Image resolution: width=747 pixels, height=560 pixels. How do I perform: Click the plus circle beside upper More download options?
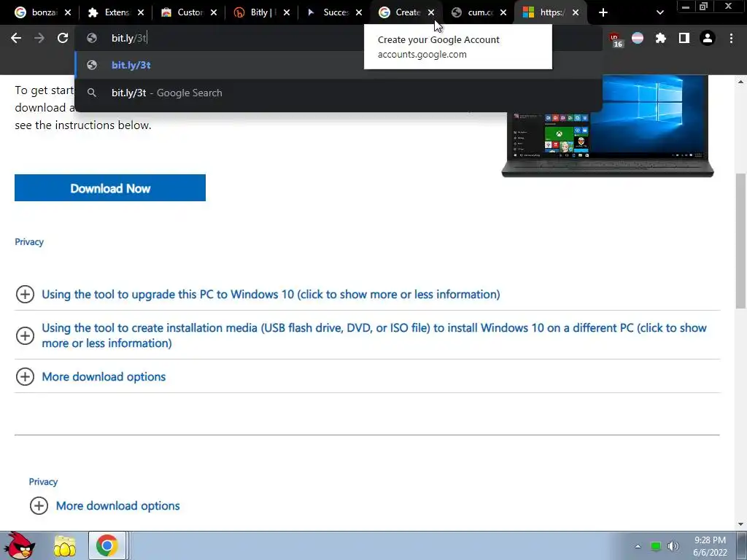click(25, 377)
